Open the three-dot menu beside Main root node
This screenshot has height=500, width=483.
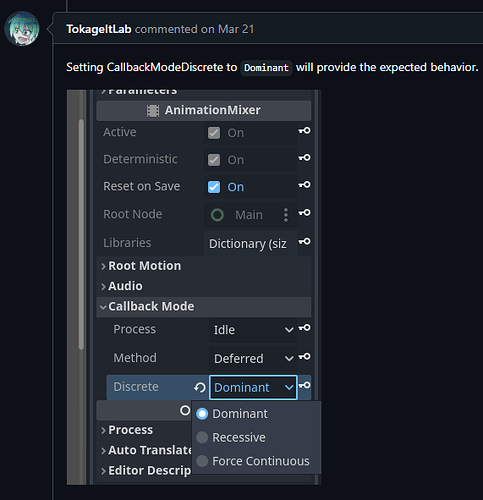tap(286, 215)
